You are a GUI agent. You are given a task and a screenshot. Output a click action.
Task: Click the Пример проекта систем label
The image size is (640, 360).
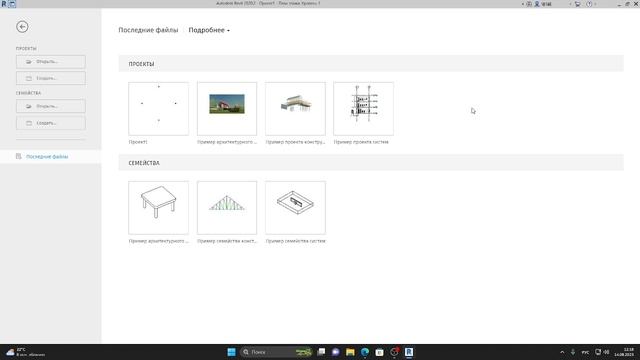[x=361, y=142]
